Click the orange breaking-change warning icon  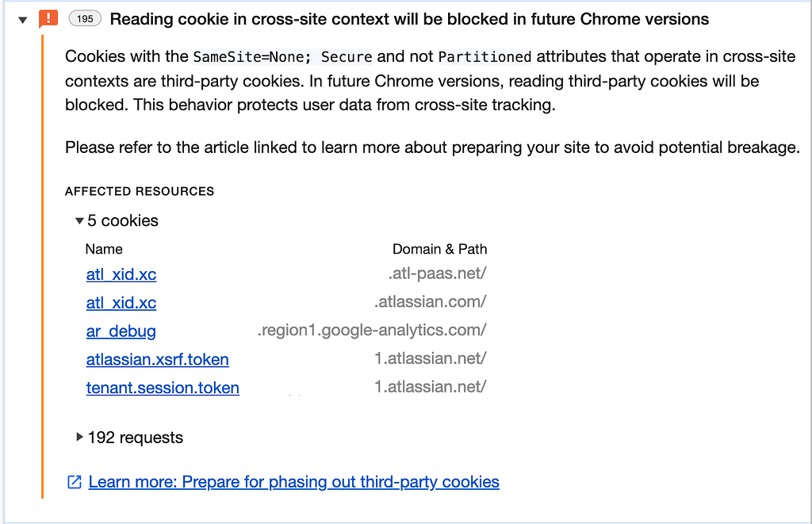[x=48, y=18]
